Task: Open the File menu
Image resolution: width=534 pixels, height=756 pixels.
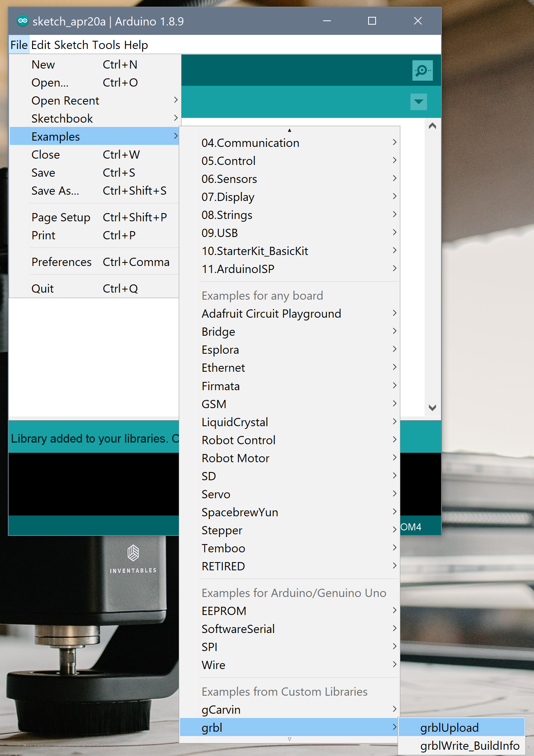Action: point(19,45)
